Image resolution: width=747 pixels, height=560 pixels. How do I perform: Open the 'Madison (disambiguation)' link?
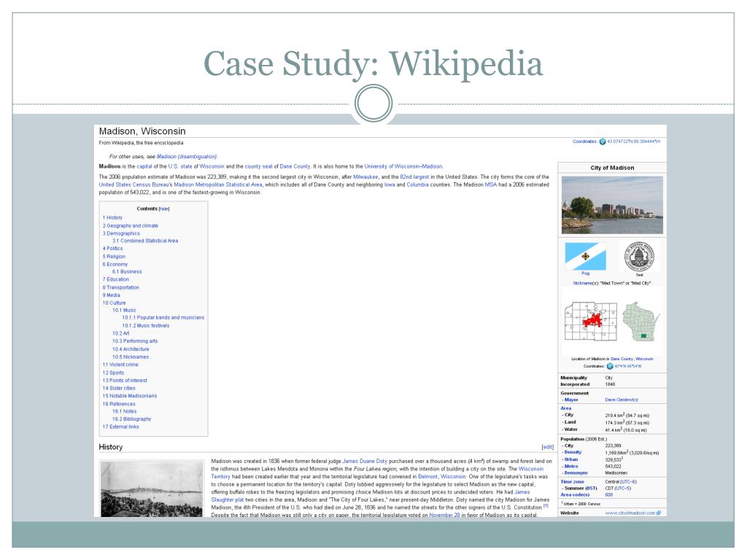point(187,156)
